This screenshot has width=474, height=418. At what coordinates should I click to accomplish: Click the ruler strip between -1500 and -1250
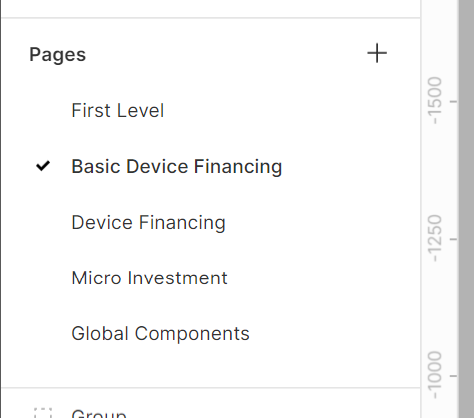tap(439, 170)
